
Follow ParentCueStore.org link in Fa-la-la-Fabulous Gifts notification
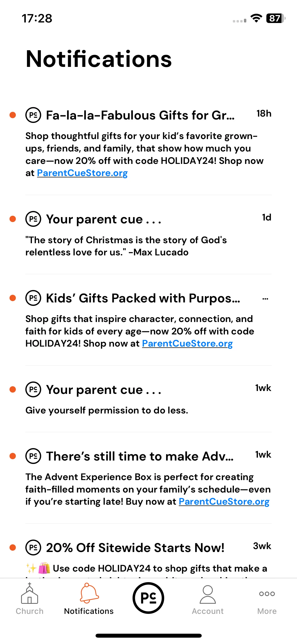[82, 173]
